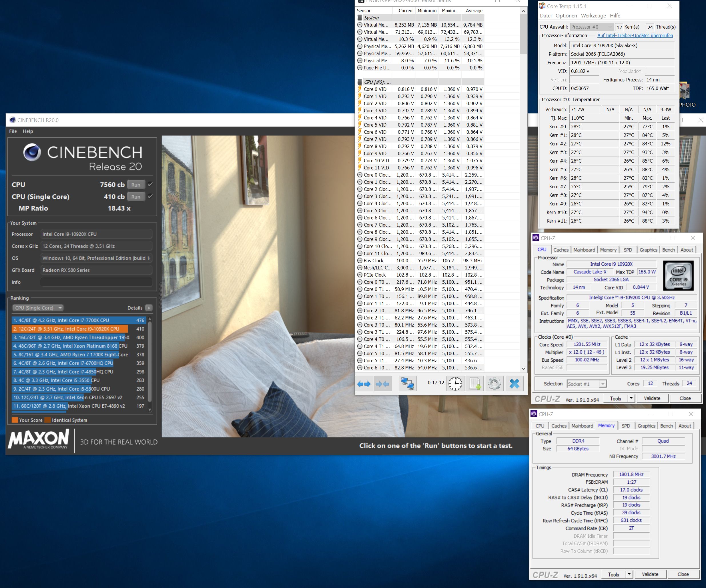The width and height of the screenshot is (706, 588).
Task: Create a report using the add-document icon
Action: click(475, 383)
